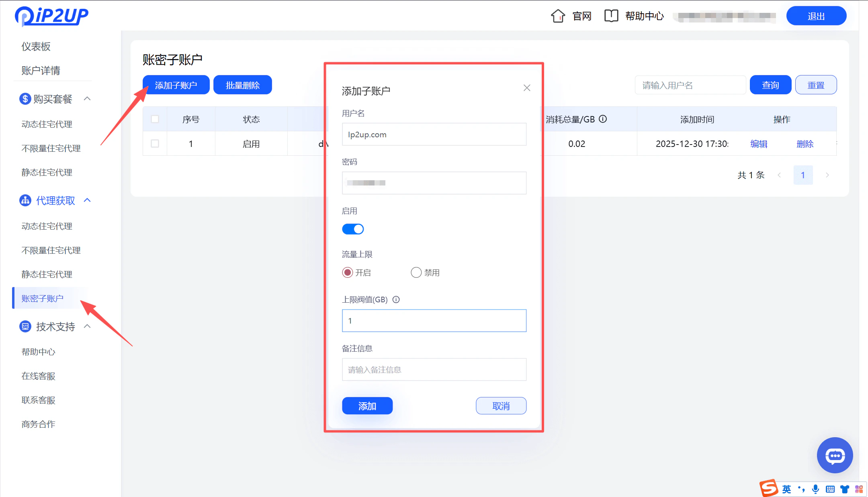Click the chat icon beside 技术支持
The image size is (868, 497).
point(25,326)
